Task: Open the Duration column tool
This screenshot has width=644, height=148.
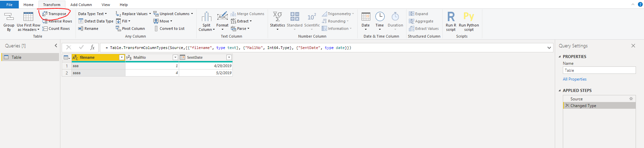Action: point(395,21)
